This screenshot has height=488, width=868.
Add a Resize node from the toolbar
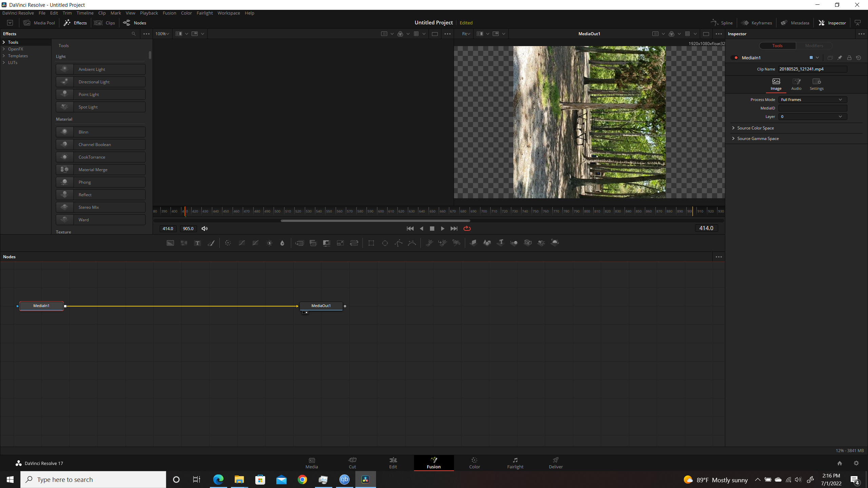pyautogui.click(x=340, y=243)
